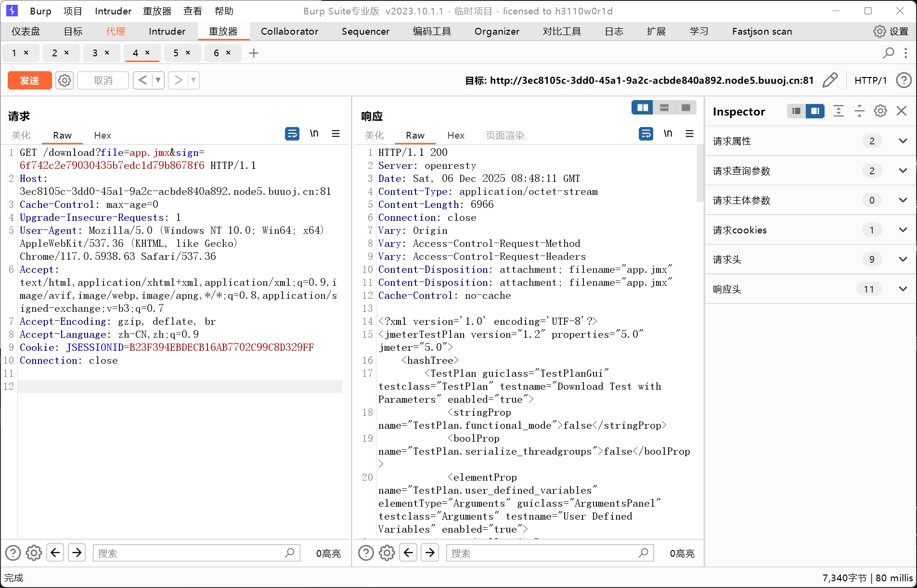This screenshot has width=917, height=588.
Task: Select the response 美化 tab
Action: pyautogui.click(x=374, y=135)
